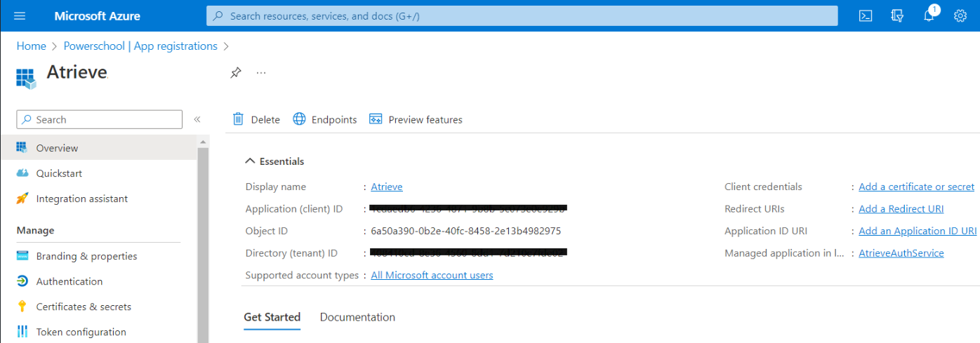The height and width of the screenshot is (343, 980).
Task: Switch to the Documentation tab
Action: 357,317
